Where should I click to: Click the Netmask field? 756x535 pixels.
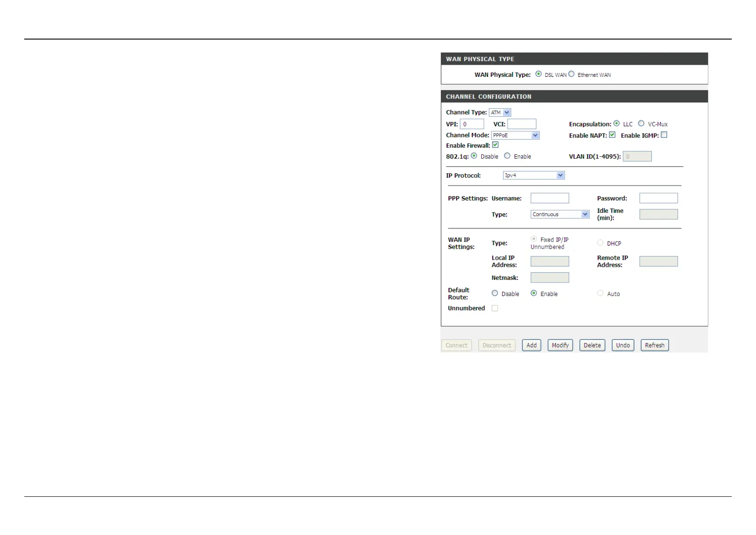coord(549,278)
